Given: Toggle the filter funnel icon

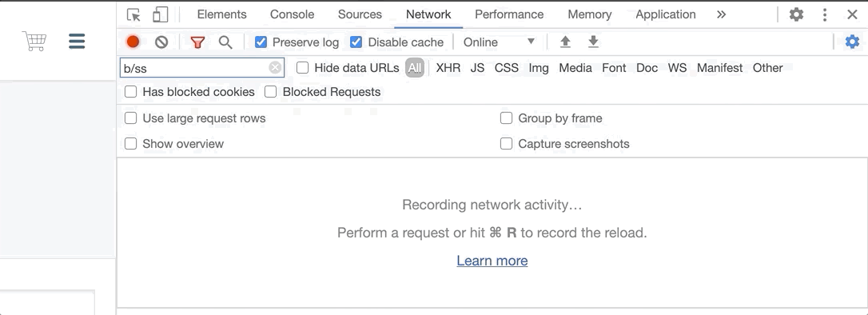Looking at the screenshot, I should point(197,42).
